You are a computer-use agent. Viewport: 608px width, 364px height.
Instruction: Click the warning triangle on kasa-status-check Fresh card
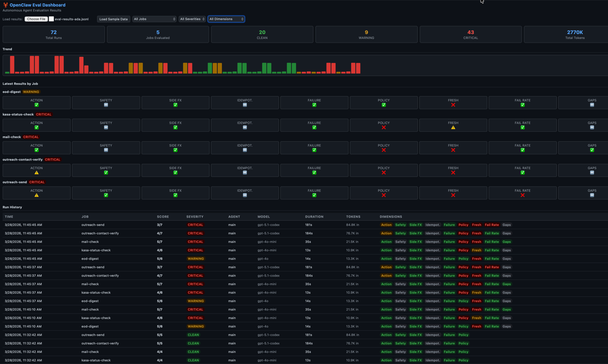453,128
